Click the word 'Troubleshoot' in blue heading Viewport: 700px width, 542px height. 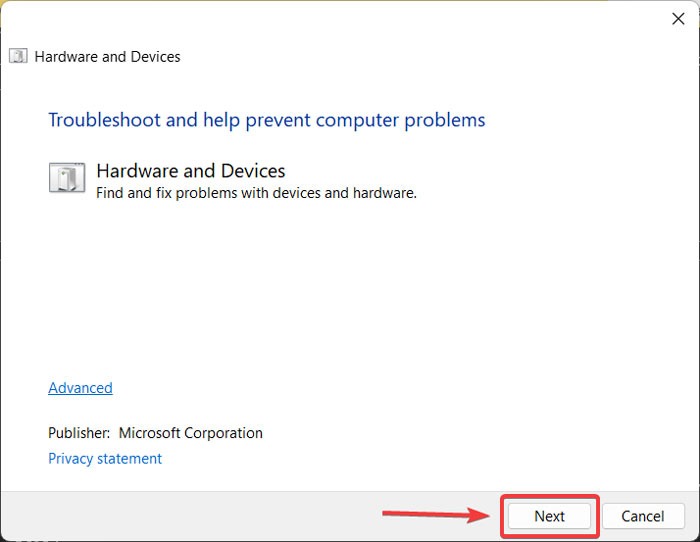(x=104, y=120)
